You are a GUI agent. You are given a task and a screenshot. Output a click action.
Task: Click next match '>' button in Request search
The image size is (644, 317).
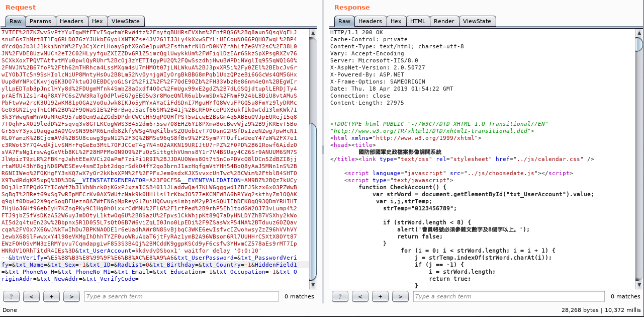(71, 296)
